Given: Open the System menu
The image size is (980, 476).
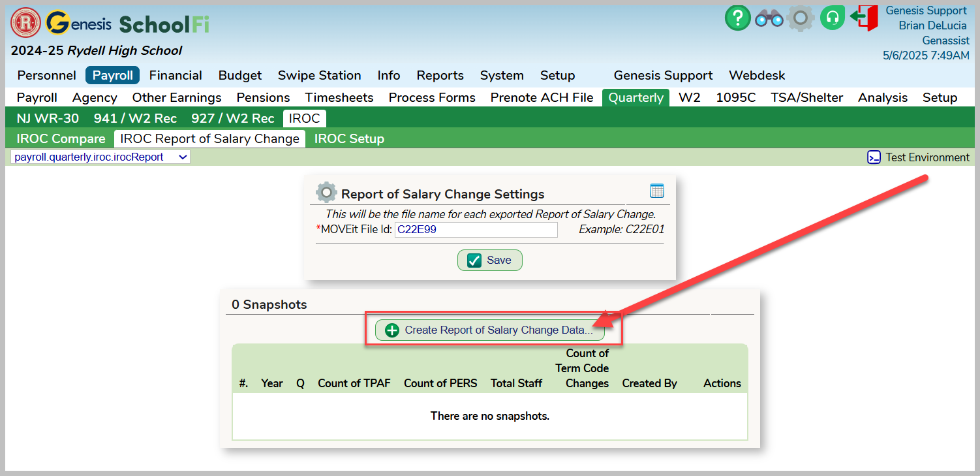Looking at the screenshot, I should (x=502, y=76).
